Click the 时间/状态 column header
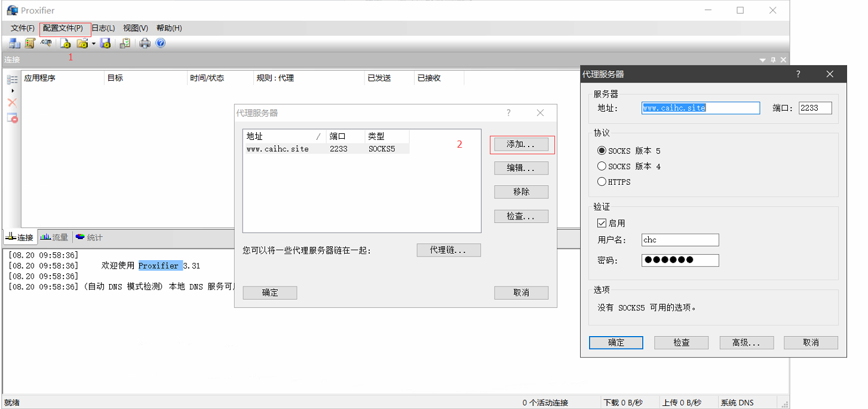This screenshot has height=409, width=868. tap(220, 78)
